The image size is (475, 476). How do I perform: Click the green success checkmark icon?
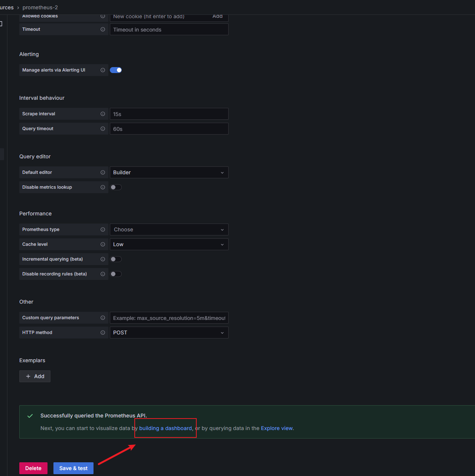(x=30, y=416)
